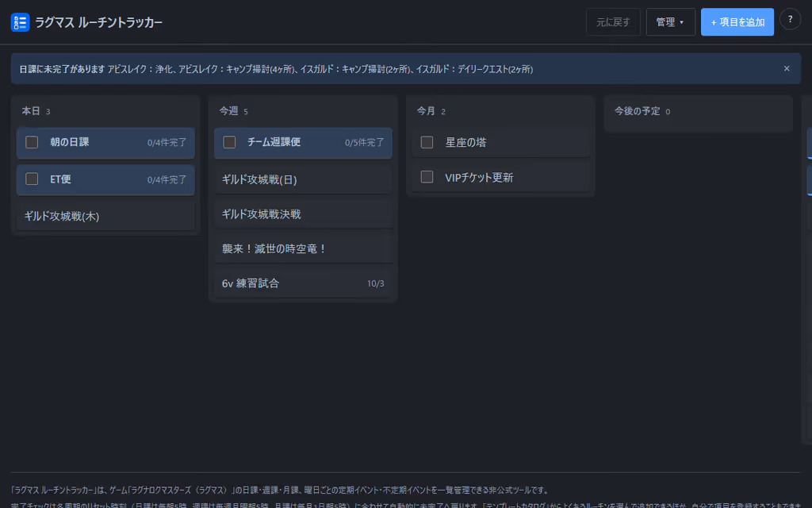Image resolution: width=812 pixels, height=508 pixels.
Task: Toggle the 星座の塔 checkbox
Action: (x=427, y=142)
